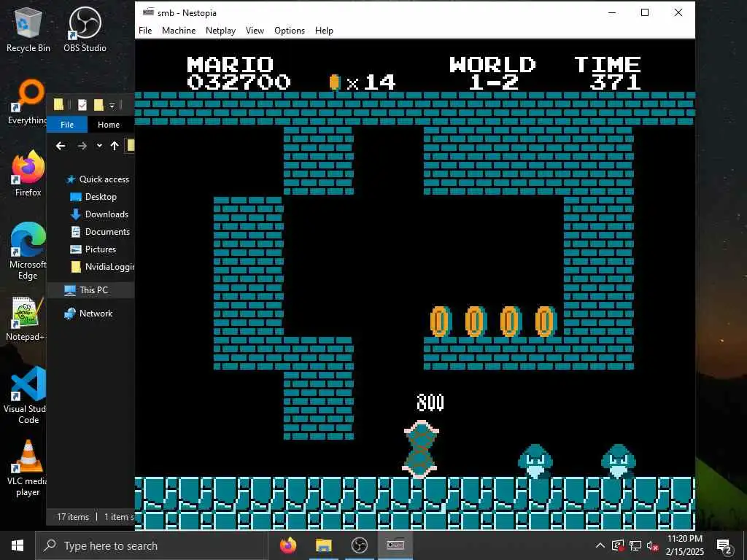Image resolution: width=747 pixels, height=560 pixels.
Task: Select the VLC media player desktop shortcut
Action: pyautogui.click(x=28, y=468)
